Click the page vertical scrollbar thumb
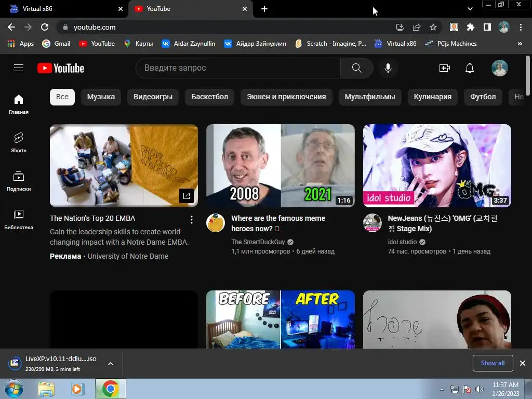 tap(528, 75)
